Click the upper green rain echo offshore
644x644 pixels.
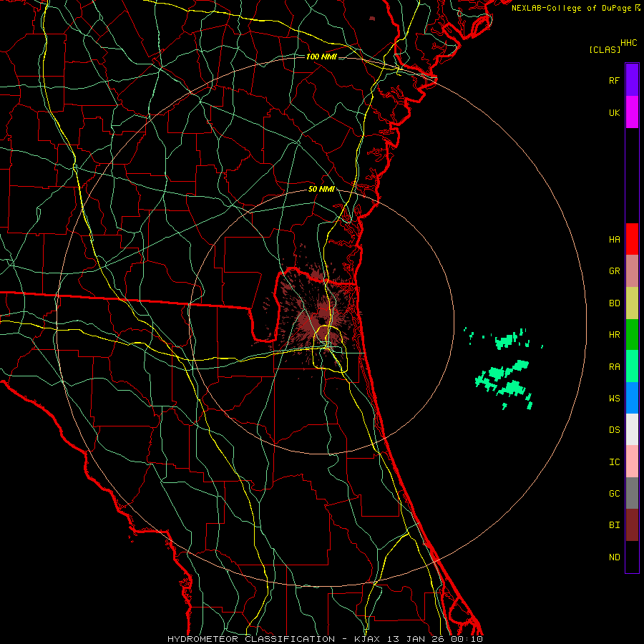(x=506, y=340)
